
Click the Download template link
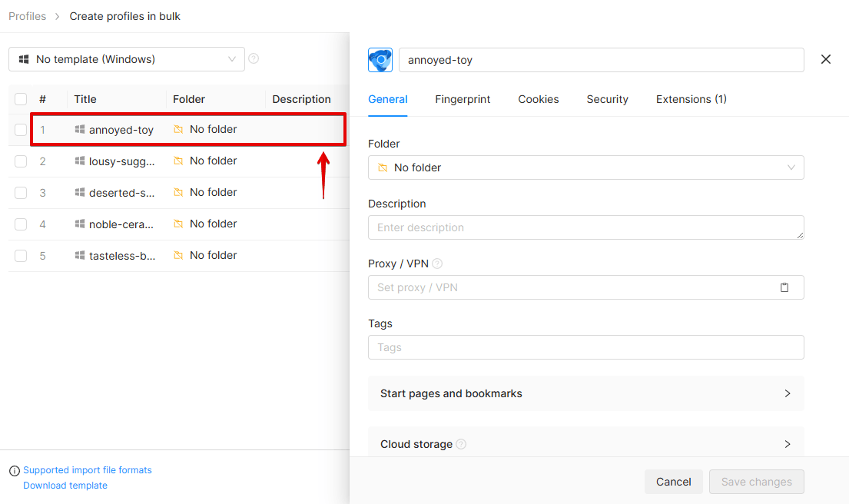pos(65,486)
